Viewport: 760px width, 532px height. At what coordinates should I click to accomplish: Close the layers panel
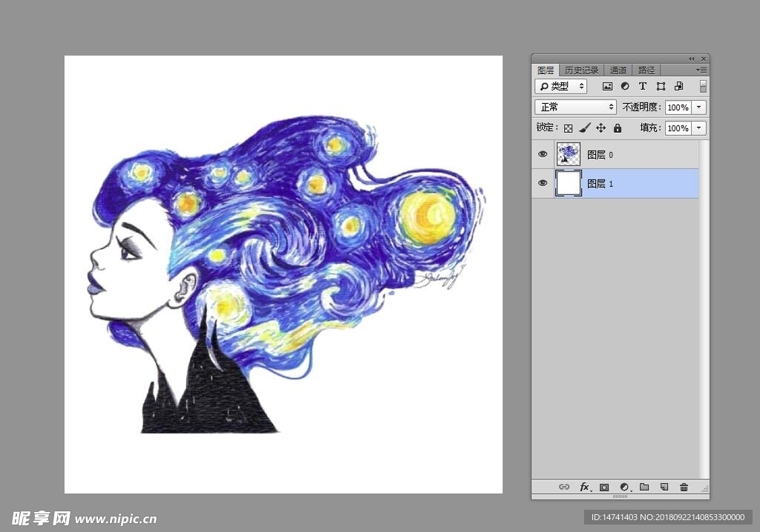(704, 59)
